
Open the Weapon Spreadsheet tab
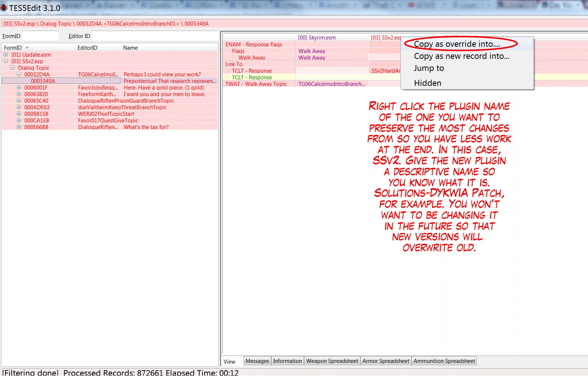point(332,361)
